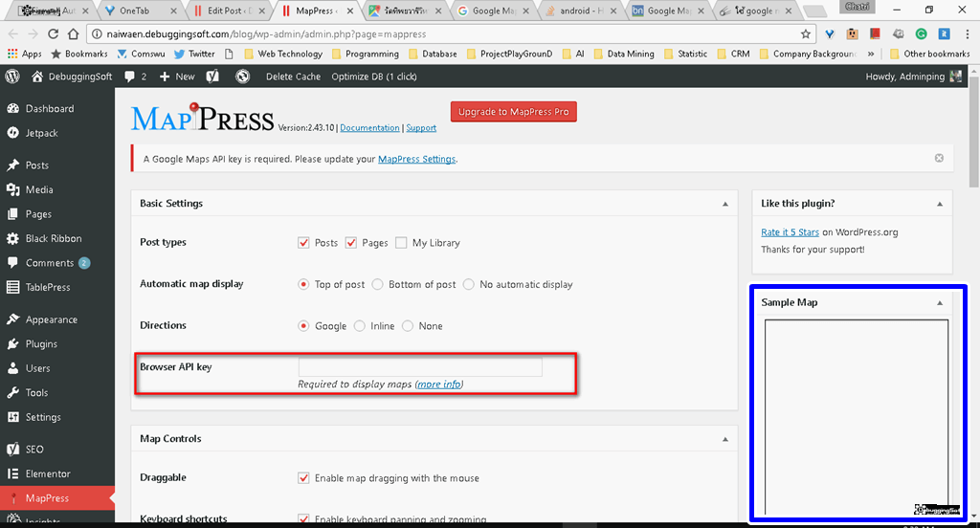Click Upgrade to MapPress Pro button
Screen dimensions: 980x528
514,112
